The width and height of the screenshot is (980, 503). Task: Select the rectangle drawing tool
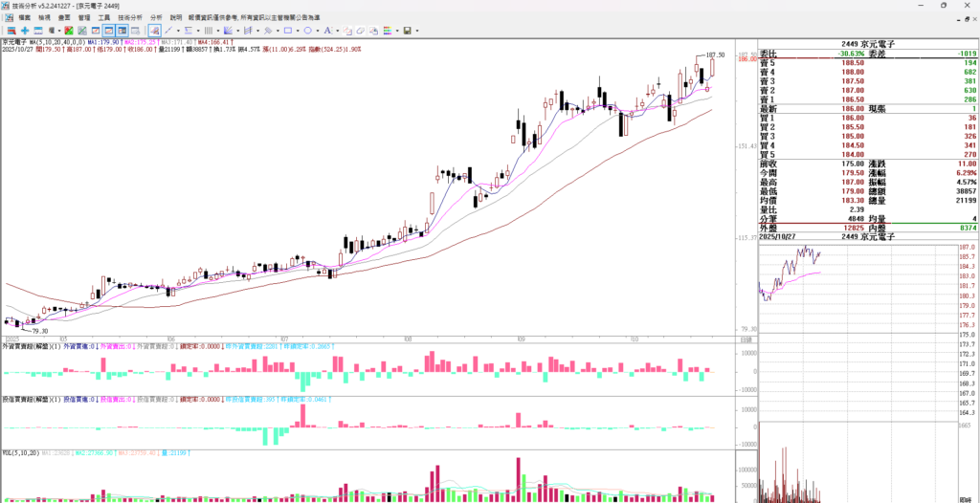287,31
